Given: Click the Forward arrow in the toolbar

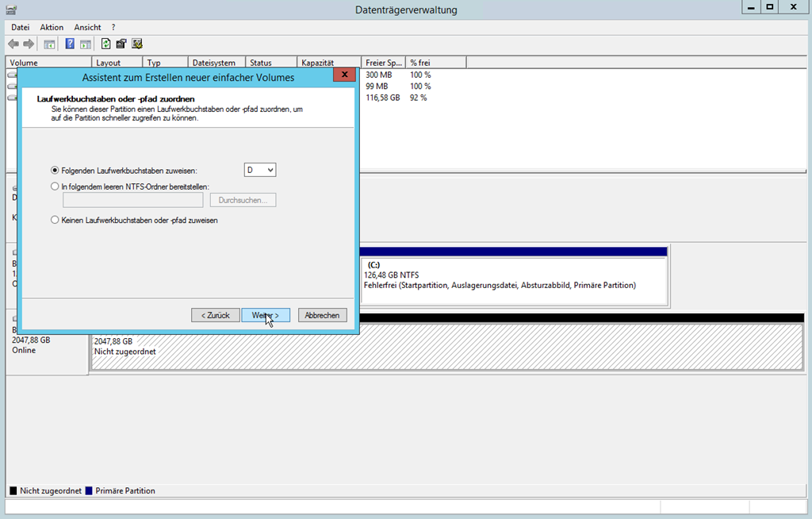Looking at the screenshot, I should (29, 44).
